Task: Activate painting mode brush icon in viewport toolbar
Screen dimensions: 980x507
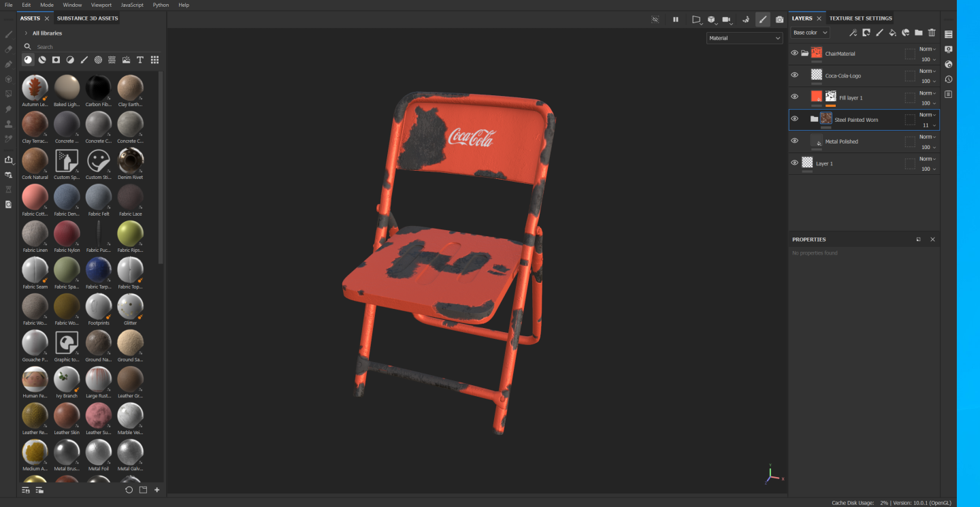Action: pyautogui.click(x=763, y=20)
